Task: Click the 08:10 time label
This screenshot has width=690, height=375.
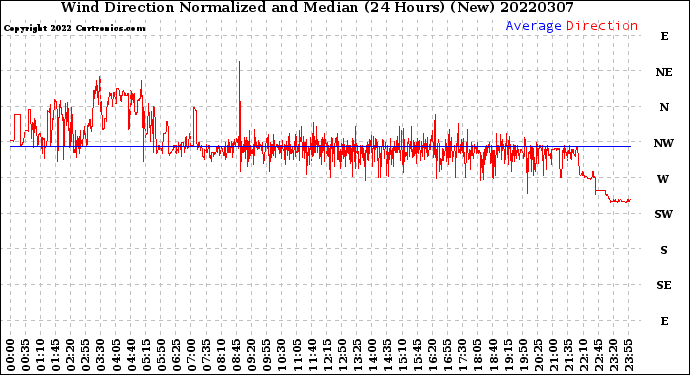Action: [x=221, y=355]
